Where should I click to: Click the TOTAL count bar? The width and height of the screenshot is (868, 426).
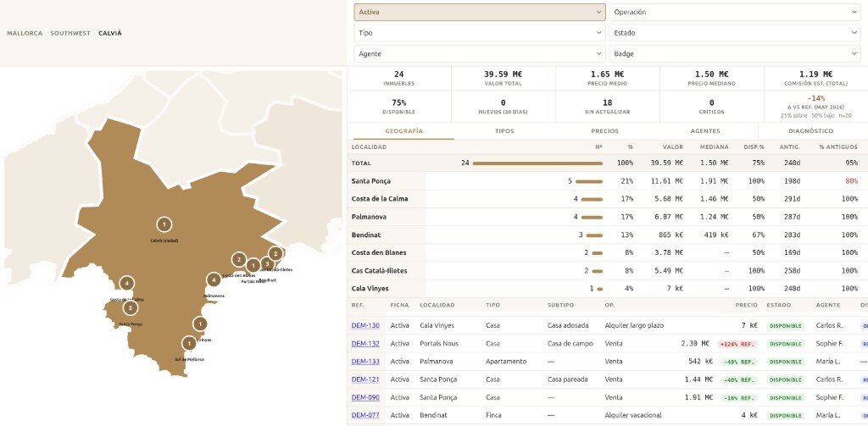pyautogui.click(x=537, y=163)
